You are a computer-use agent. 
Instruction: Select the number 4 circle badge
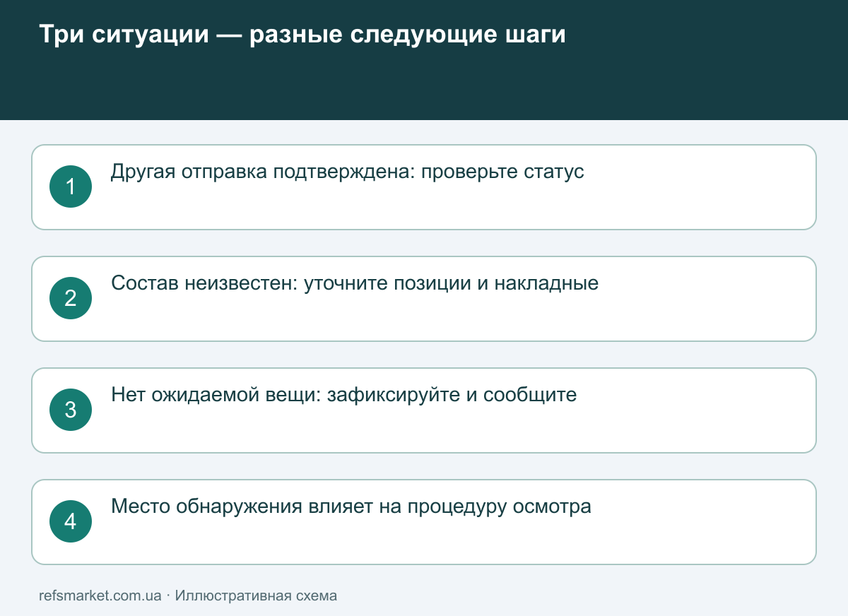click(x=71, y=521)
